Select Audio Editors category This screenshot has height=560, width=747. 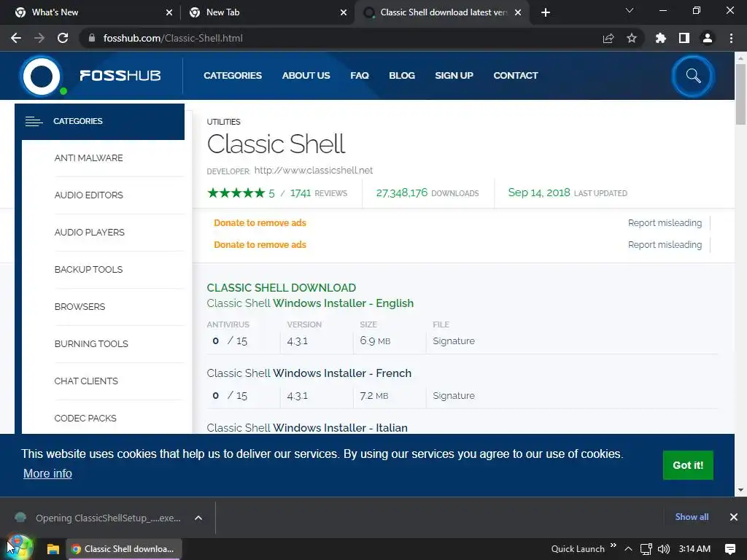click(x=88, y=195)
